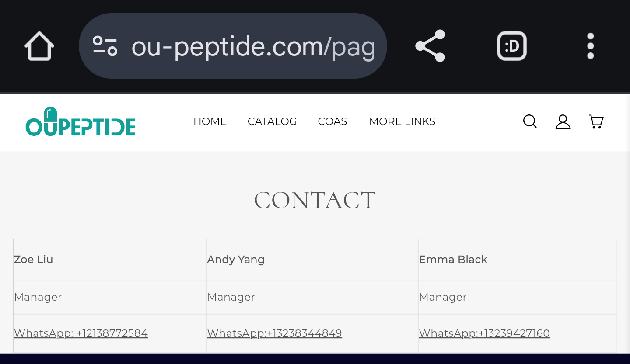This screenshot has width=630, height=364.
Task: Select the Emma Black name cell
Action: click(x=518, y=260)
